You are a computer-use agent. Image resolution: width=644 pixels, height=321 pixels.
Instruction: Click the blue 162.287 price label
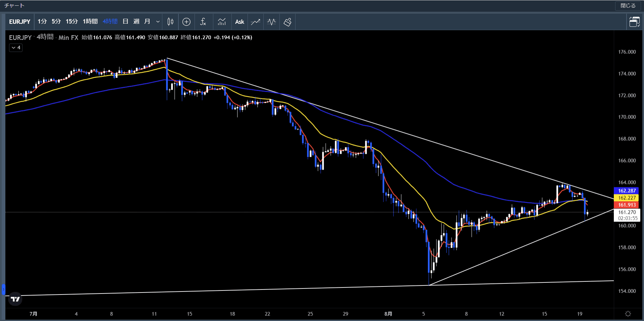[x=627, y=191]
